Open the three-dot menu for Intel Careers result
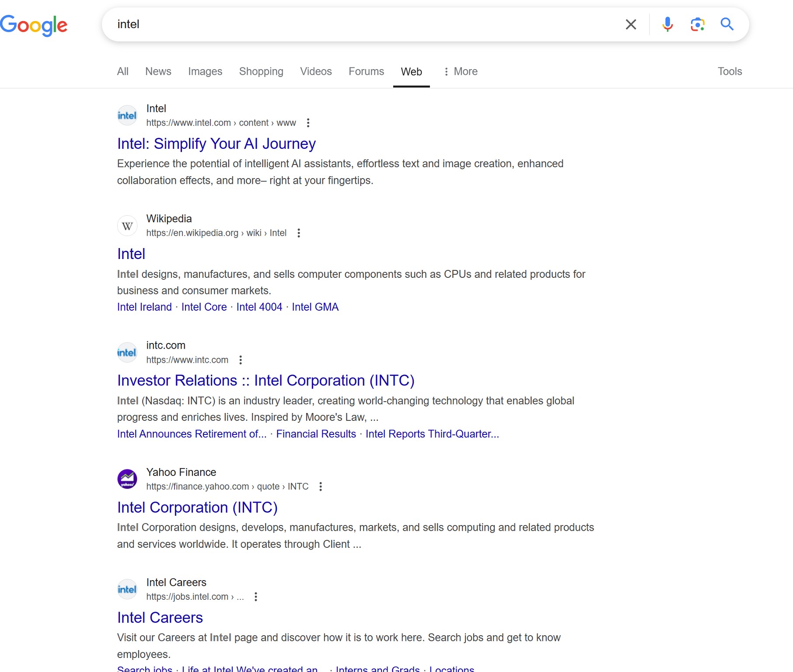 coord(256,597)
